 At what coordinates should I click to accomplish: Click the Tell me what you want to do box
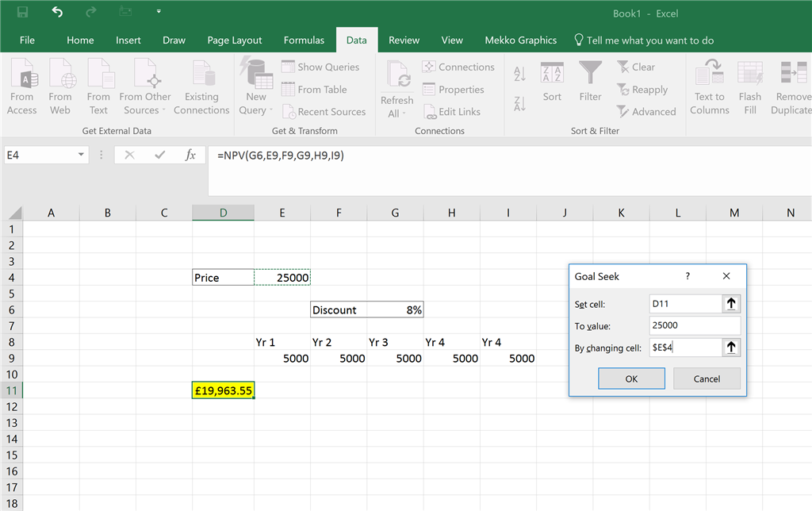(x=644, y=40)
